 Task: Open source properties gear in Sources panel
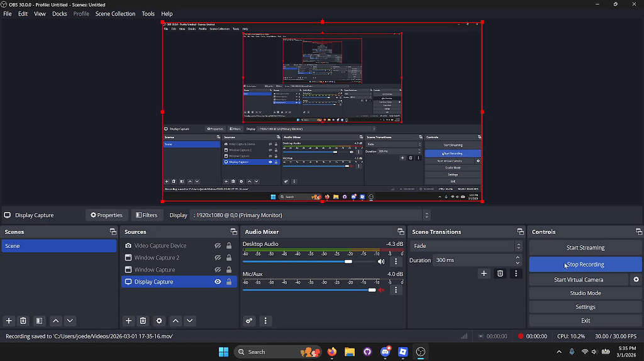[159, 321]
